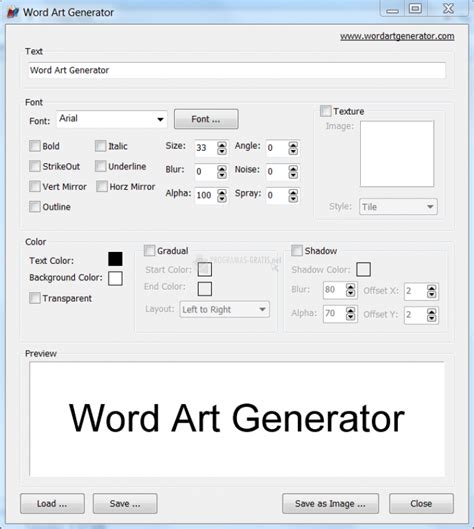
Task: Click the Load... button
Action: point(52,504)
